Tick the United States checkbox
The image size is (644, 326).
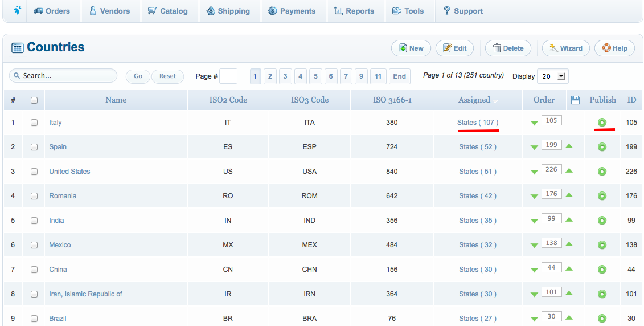pos(34,172)
